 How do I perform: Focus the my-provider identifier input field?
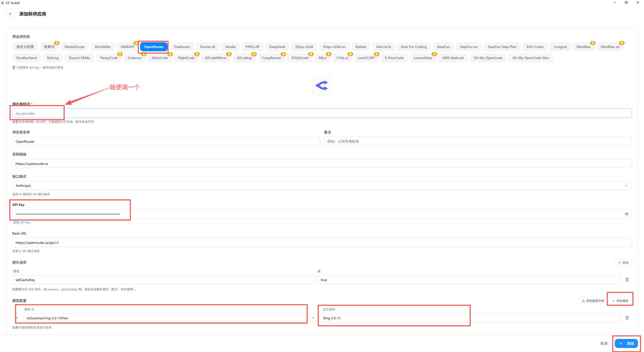click(322, 113)
